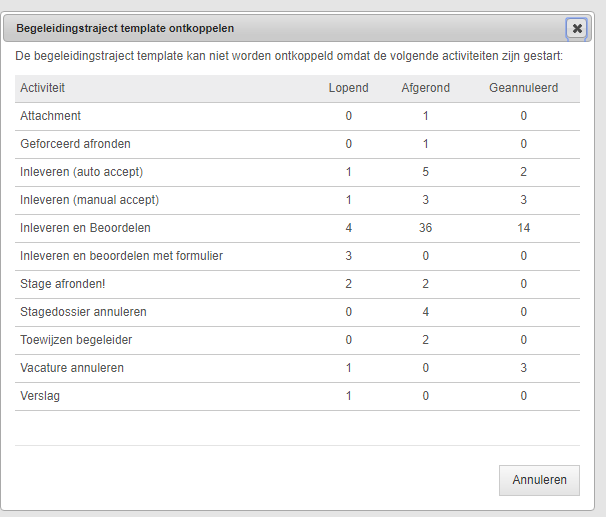Click the Geannuleerd column header
Screen dimensions: 606x517
tap(523, 88)
